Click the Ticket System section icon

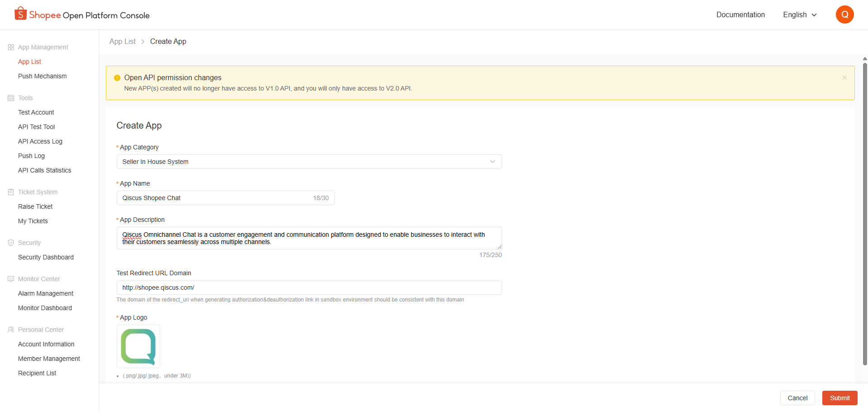11,192
